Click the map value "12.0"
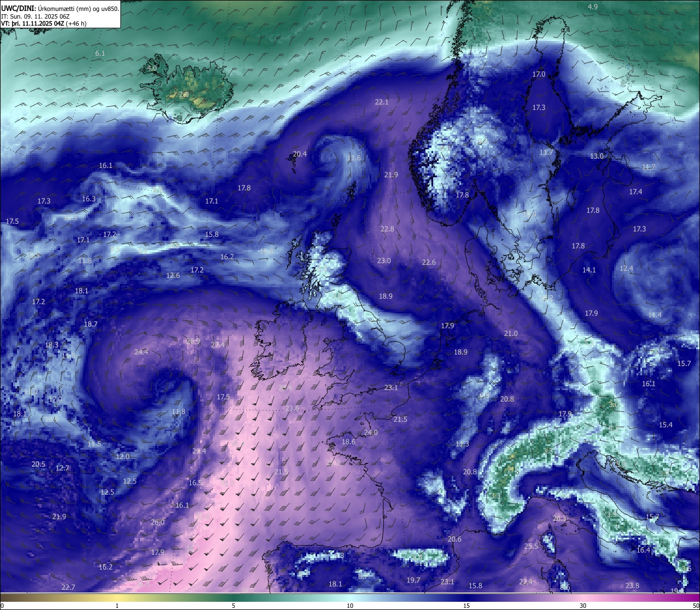Image resolution: width=700 pixels, height=610 pixels. click(x=122, y=456)
